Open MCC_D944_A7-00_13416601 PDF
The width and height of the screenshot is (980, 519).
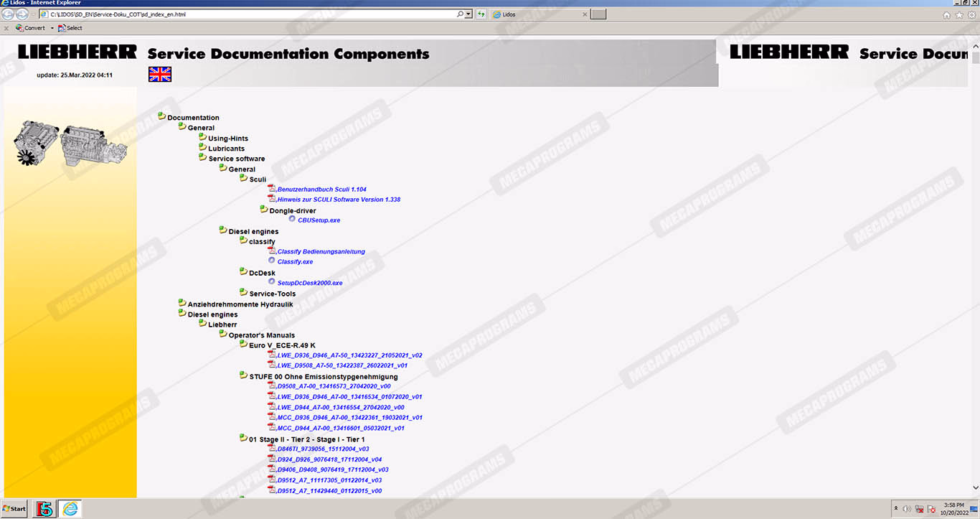click(x=341, y=428)
